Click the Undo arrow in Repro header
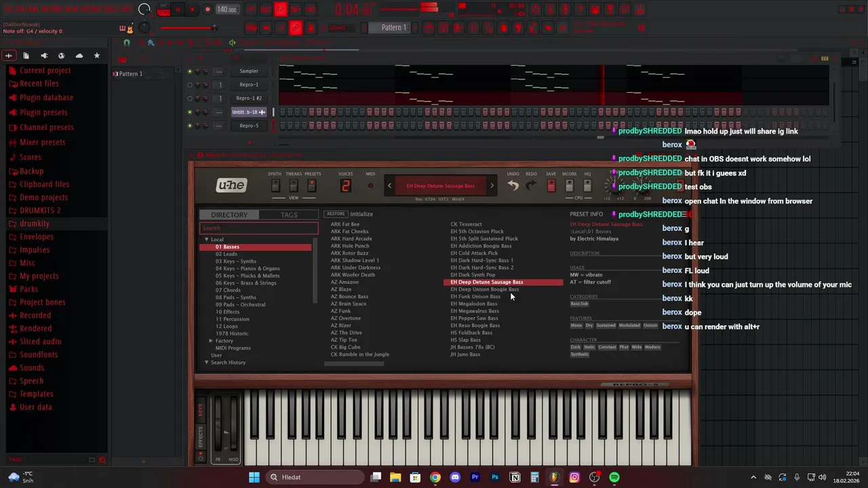This screenshot has width=868, height=488. pos(513,186)
